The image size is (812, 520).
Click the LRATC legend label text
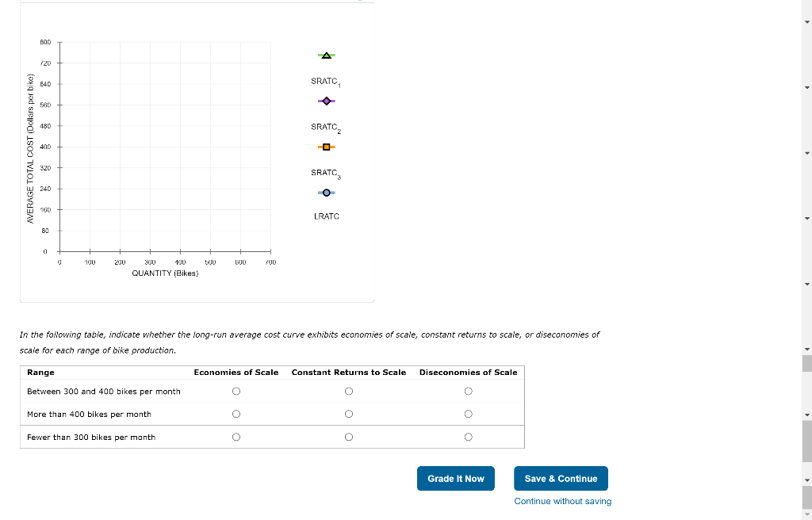point(325,215)
